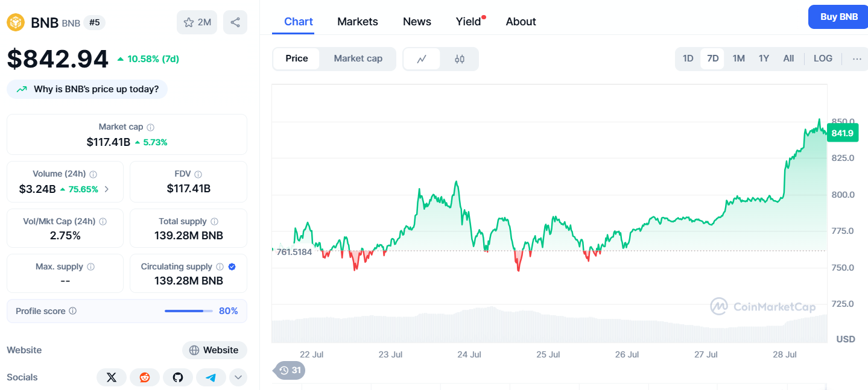Viewport: 868px width, 390px height.
Task: Click the Total supply value 139.28M BNB
Action: coord(189,236)
